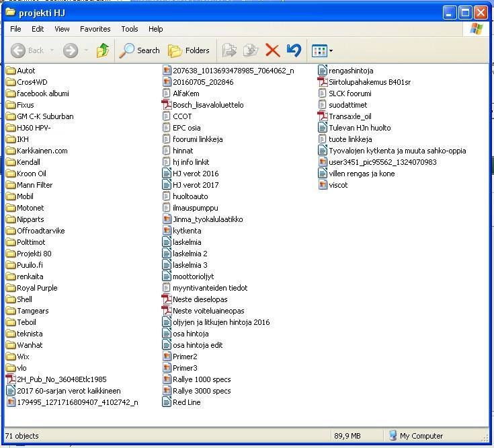Select the file named 'Red Line'
The height and width of the screenshot is (448, 494).
point(187,402)
